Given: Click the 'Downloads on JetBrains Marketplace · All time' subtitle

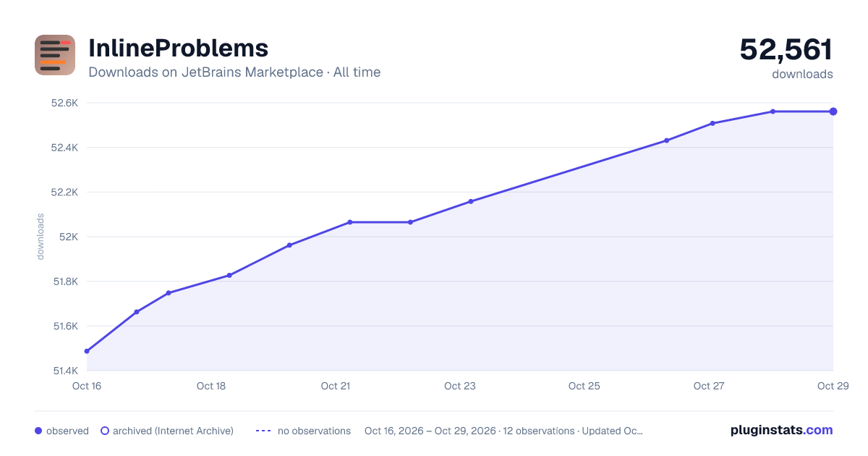Looking at the screenshot, I should 234,72.
